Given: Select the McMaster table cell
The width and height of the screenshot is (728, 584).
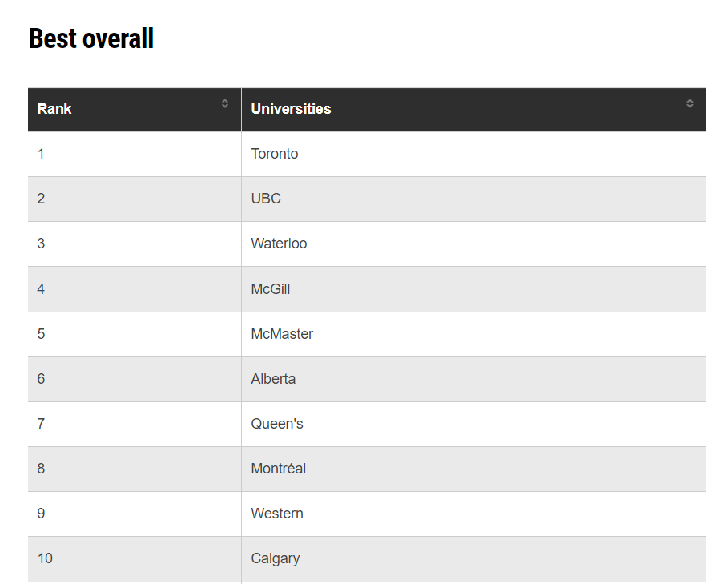Looking at the screenshot, I should coord(474,334).
